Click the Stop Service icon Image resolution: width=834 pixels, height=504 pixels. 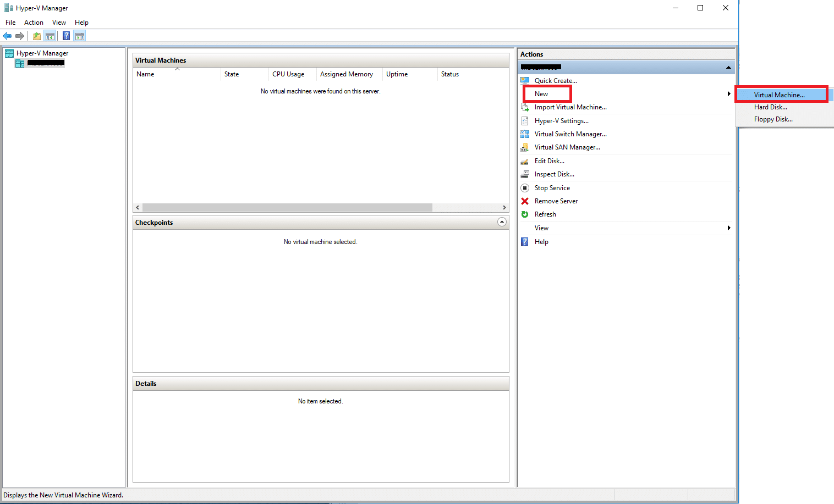click(525, 188)
